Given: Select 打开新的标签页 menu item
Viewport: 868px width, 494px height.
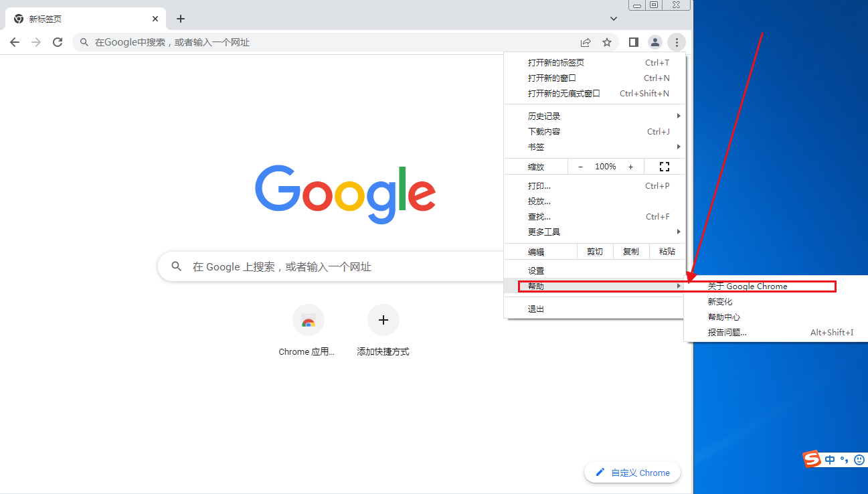Looking at the screenshot, I should 595,62.
